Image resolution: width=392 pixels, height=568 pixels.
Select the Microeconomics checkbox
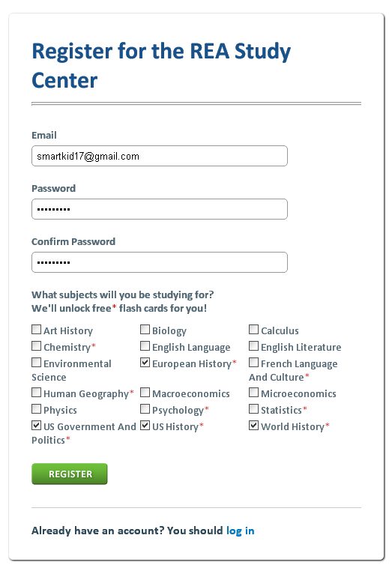click(253, 393)
